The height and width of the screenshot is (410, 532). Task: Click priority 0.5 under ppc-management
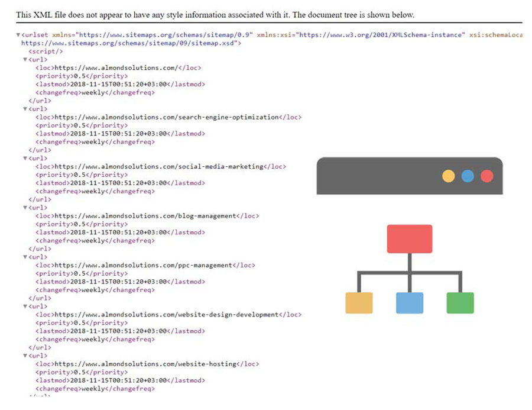(x=82, y=273)
